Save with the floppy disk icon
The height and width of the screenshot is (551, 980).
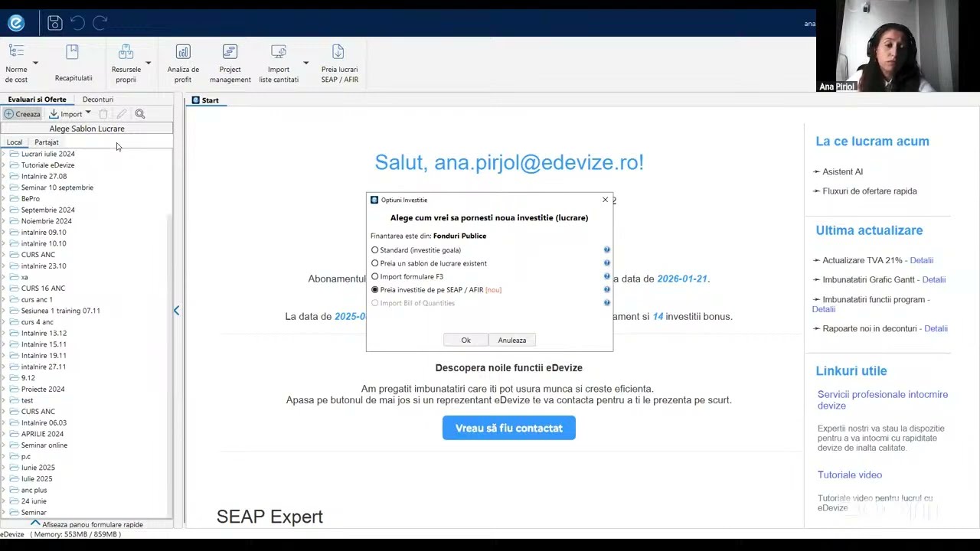point(54,23)
